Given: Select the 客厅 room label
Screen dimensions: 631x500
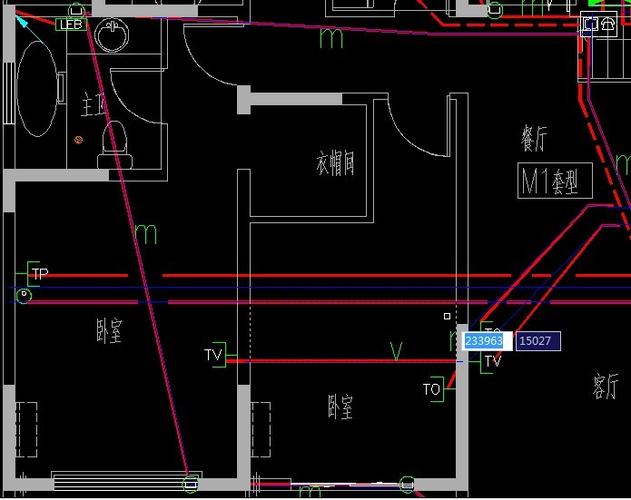Looking at the screenshot, I should (x=606, y=386).
